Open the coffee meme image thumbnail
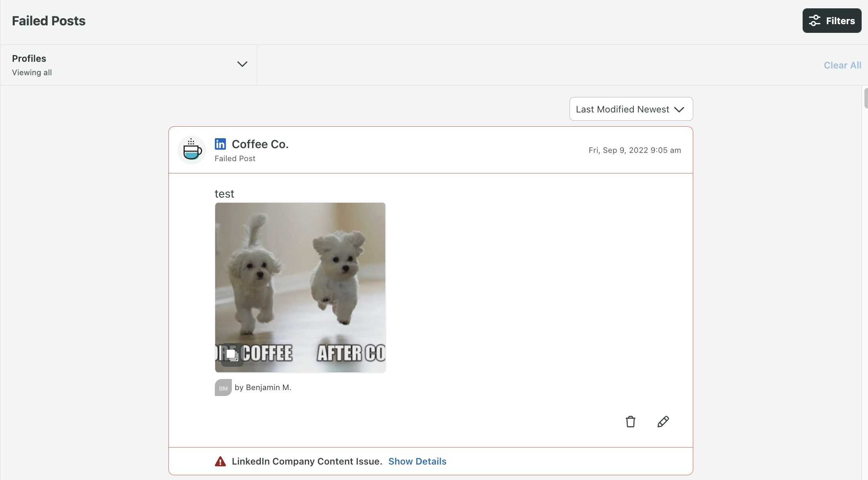Image resolution: width=868 pixels, height=480 pixels. coord(300,288)
